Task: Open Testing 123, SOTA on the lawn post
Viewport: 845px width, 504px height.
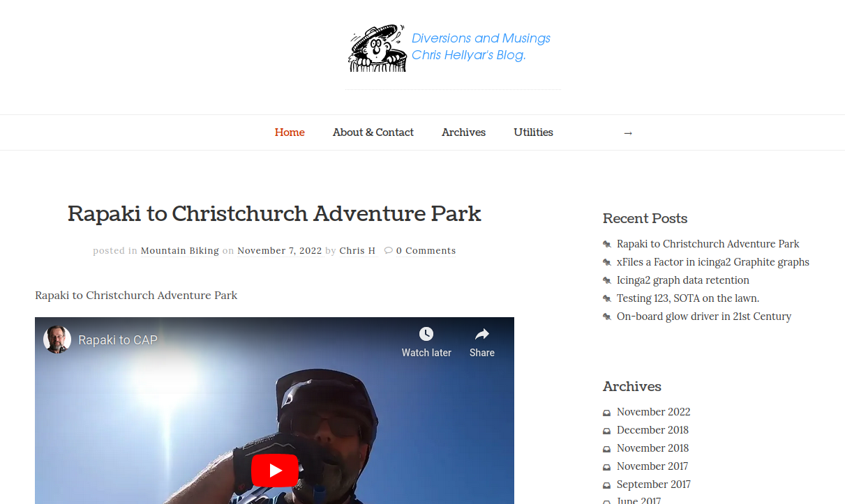Action: (x=688, y=298)
